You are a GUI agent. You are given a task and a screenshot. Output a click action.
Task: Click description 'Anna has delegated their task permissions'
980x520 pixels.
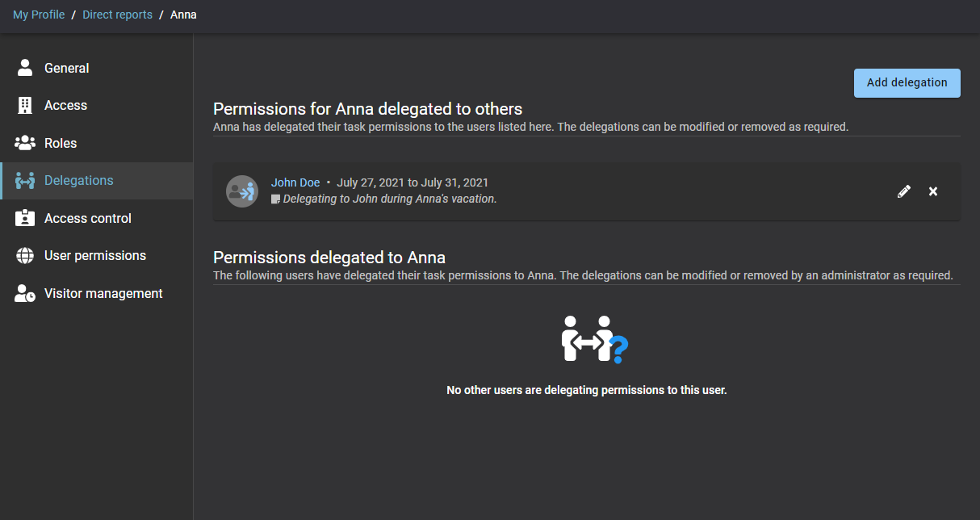tap(531, 127)
